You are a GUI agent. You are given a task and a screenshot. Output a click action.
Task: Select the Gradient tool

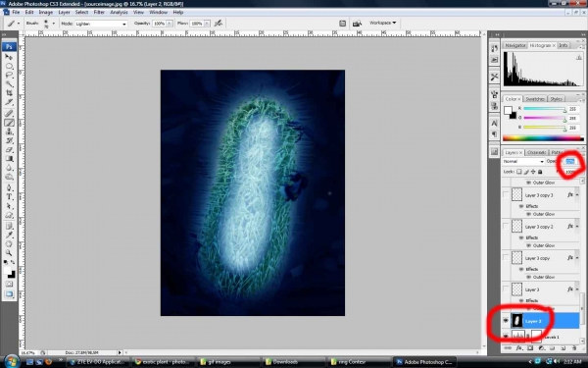click(x=9, y=159)
